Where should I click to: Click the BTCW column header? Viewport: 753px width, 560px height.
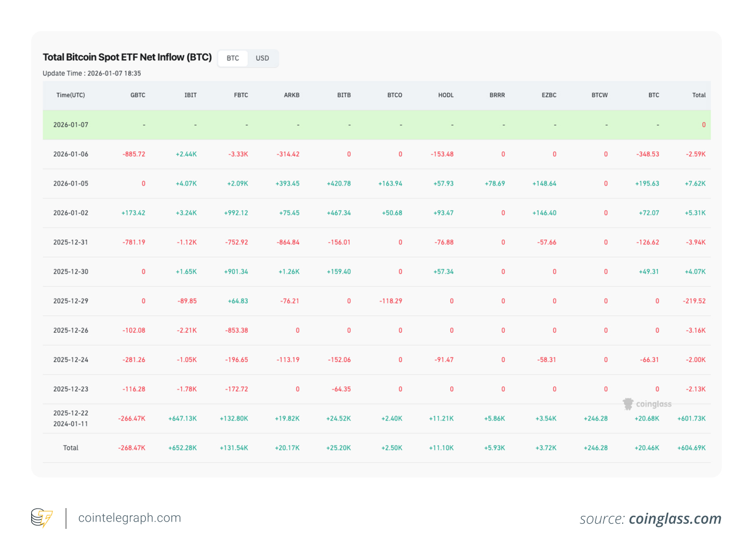tap(599, 95)
